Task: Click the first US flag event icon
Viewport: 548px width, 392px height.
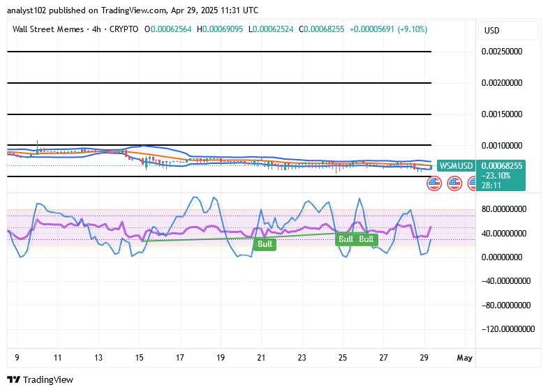Action: (434, 183)
